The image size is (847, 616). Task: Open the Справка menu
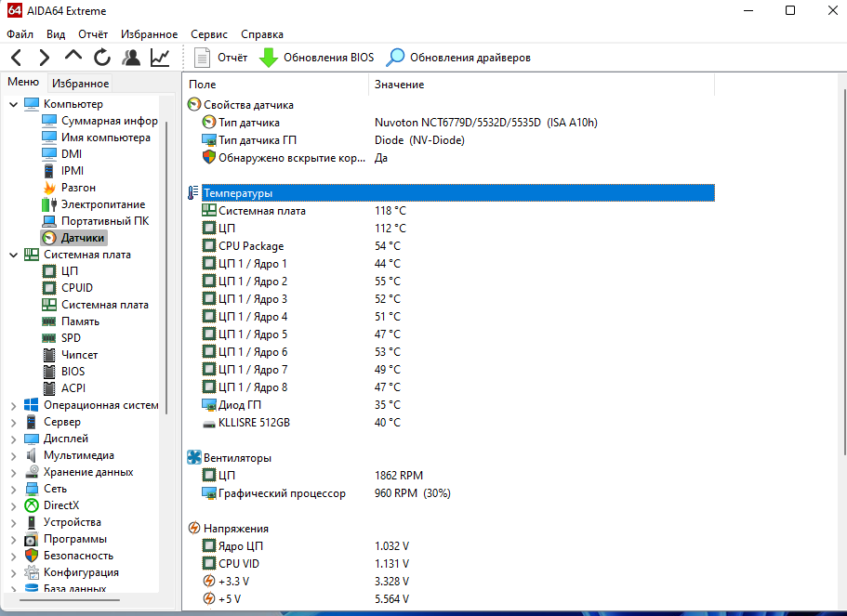(x=262, y=34)
